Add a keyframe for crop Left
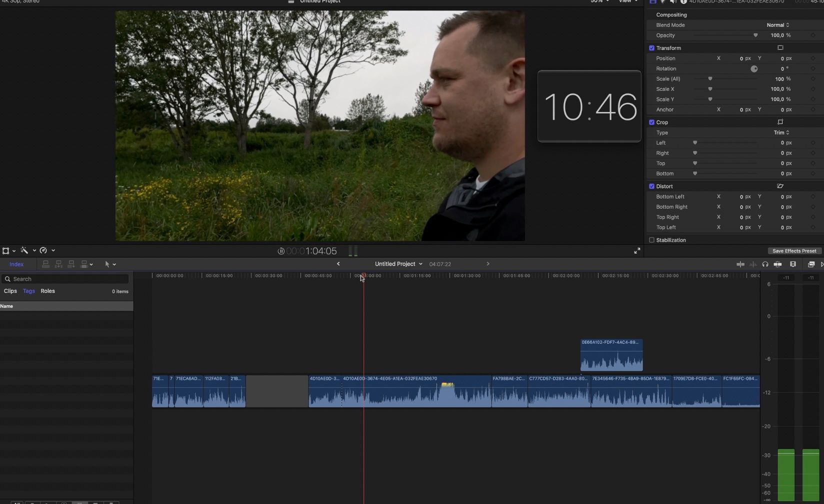Viewport: 824px width, 504px height. pos(813,143)
